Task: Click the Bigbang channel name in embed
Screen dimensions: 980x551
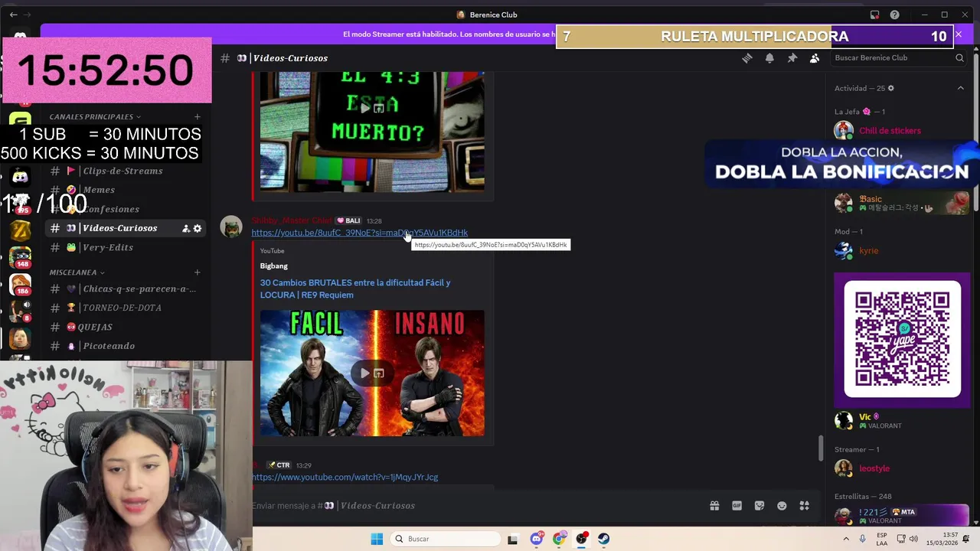Action: 273,266
